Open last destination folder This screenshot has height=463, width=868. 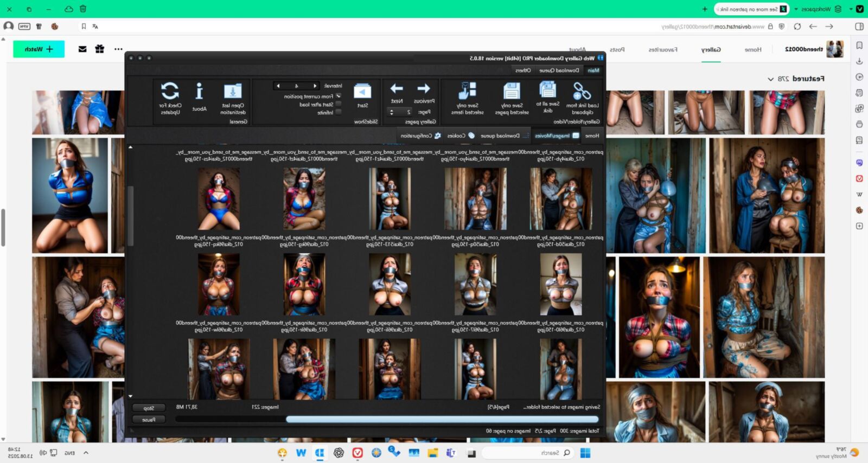click(233, 91)
